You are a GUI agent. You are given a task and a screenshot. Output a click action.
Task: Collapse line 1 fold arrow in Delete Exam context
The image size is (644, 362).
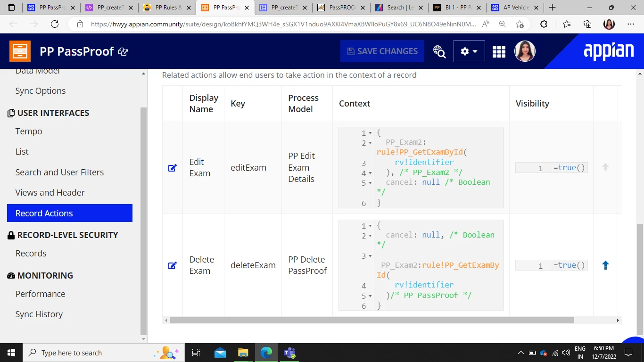click(370, 226)
